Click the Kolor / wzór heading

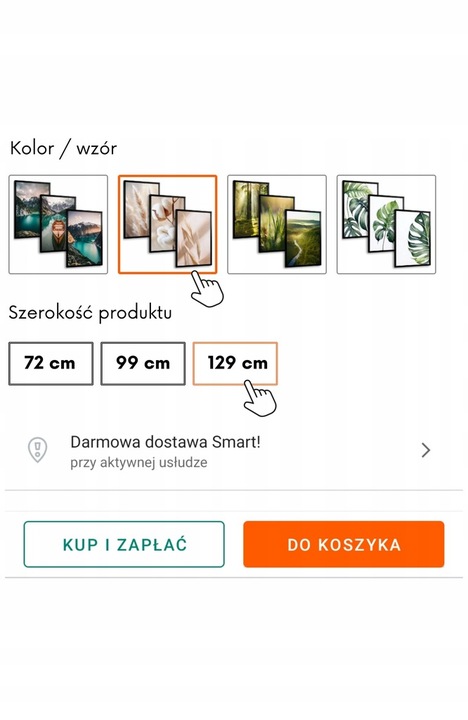point(63,149)
